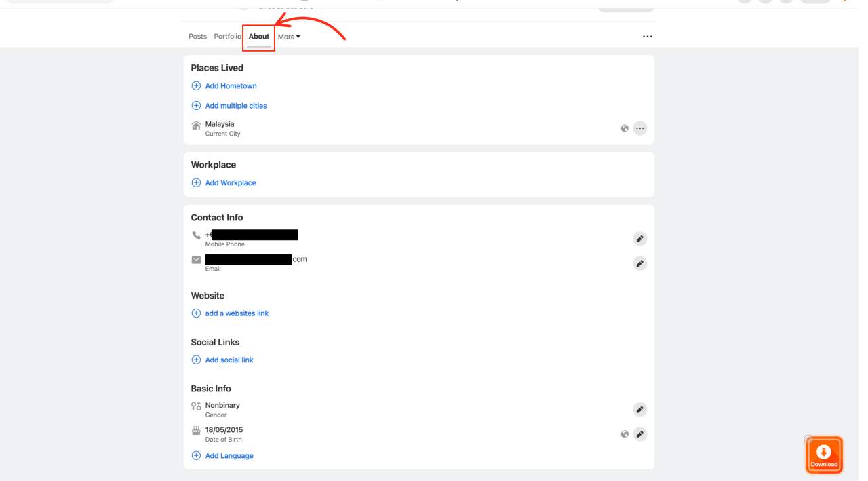Image resolution: width=868 pixels, height=481 pixels.
Task: Edit the Email entry
Action: pos(639,263)
